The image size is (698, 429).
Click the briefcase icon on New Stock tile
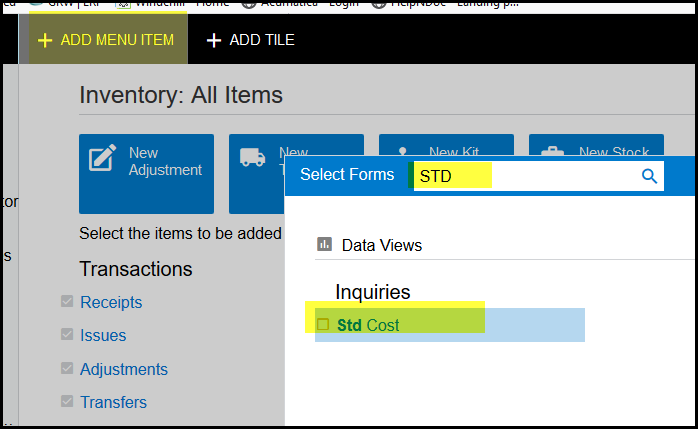(x=553, y=152)
